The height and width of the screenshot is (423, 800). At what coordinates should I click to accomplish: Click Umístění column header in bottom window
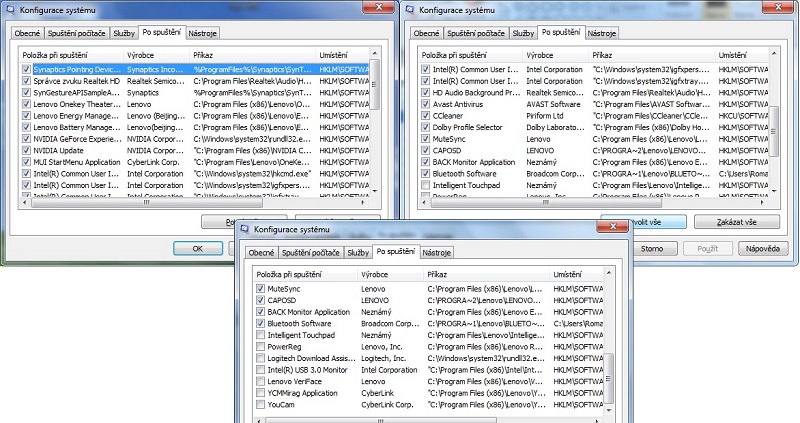pyautogui.click(x=577, y=275)
